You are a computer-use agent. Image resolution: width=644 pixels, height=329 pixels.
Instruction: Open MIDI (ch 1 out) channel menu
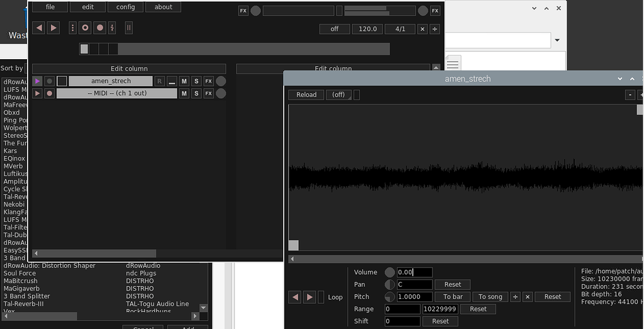[x=117, y=94]
